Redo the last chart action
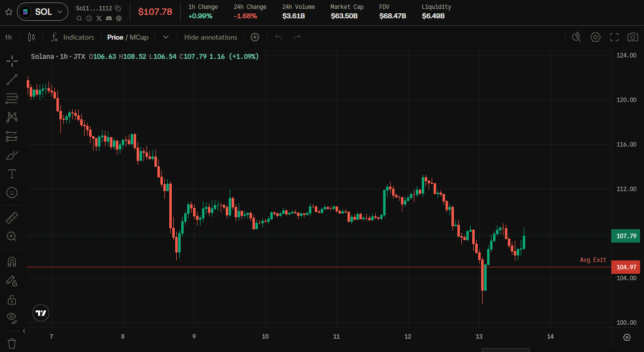 pyautogui.click(x=297, y=37)
